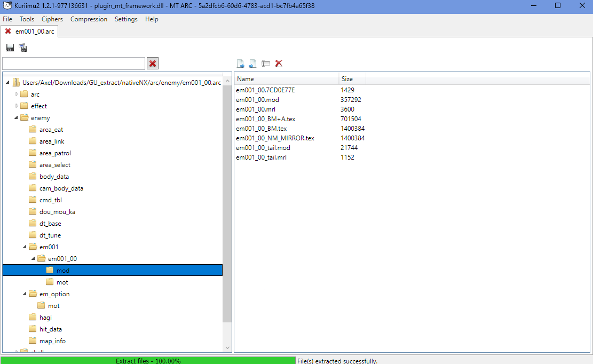Collapse the em_option folder node
Image resolution: width=593 pixels, height=364 pixels.
tap(25, 294)
